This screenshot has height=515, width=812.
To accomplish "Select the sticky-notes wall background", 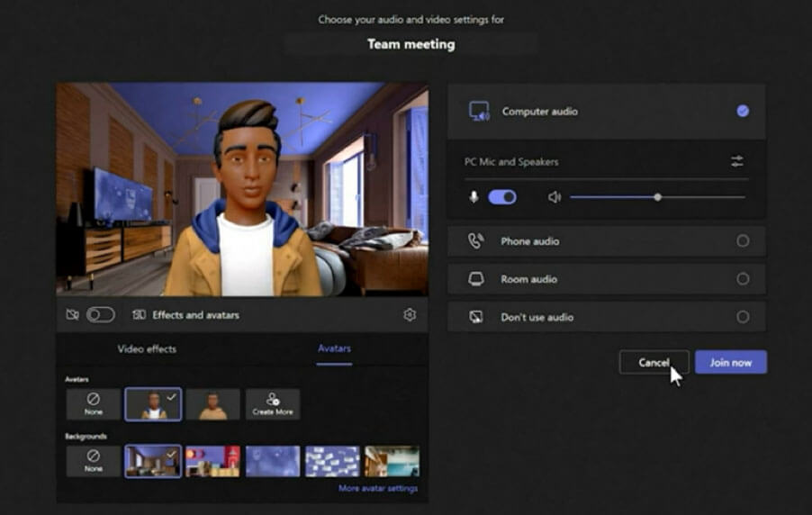I will tap(332, 461).
